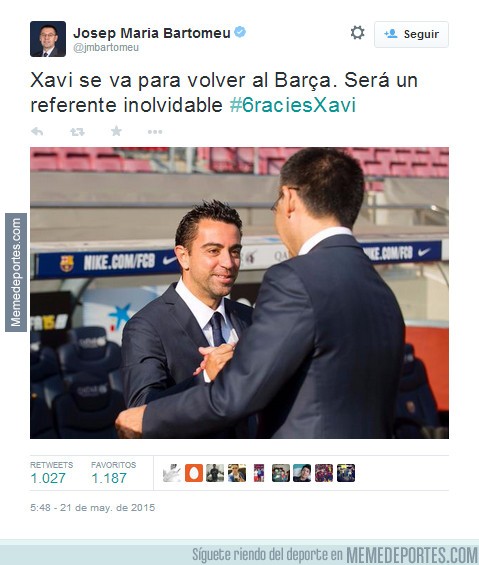
Task: Enlarge the tweet photo of Xavi
Action: pos(239,293)
